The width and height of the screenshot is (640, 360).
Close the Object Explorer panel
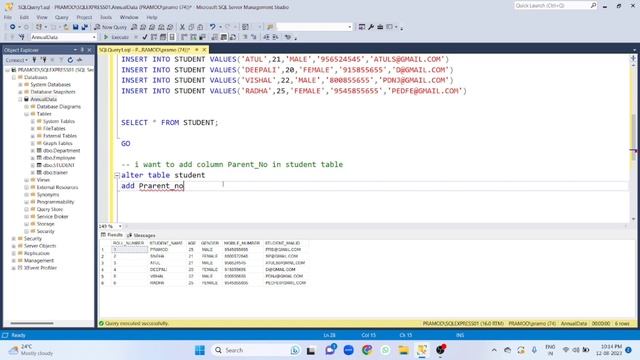click(89, 50)
